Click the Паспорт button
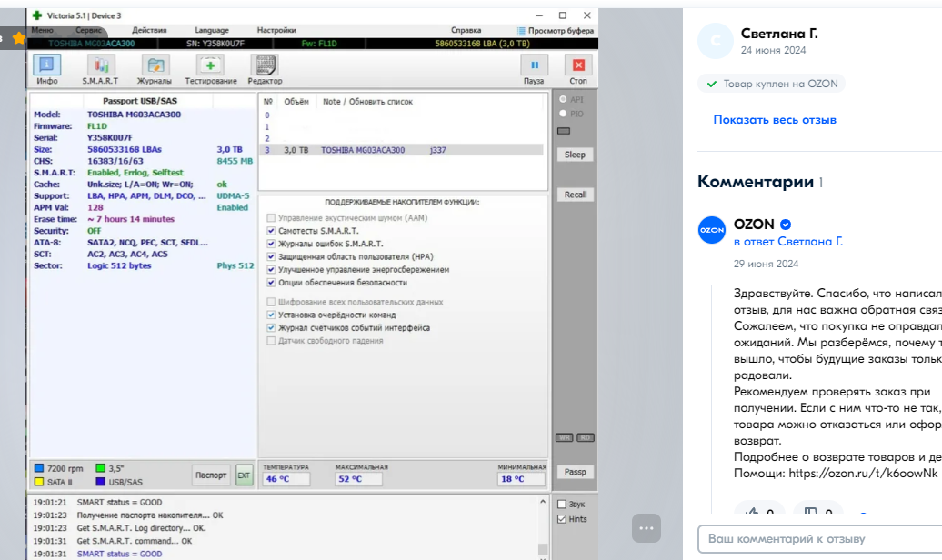 tap(211, 475)
